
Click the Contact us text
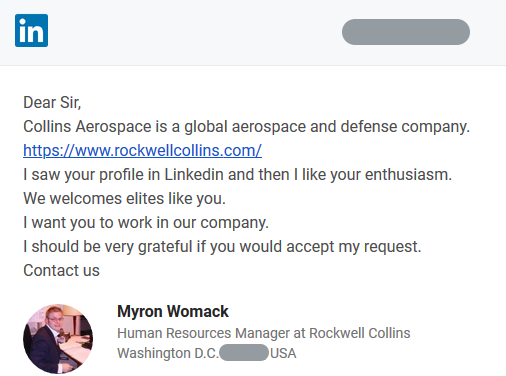click(61, 270)
